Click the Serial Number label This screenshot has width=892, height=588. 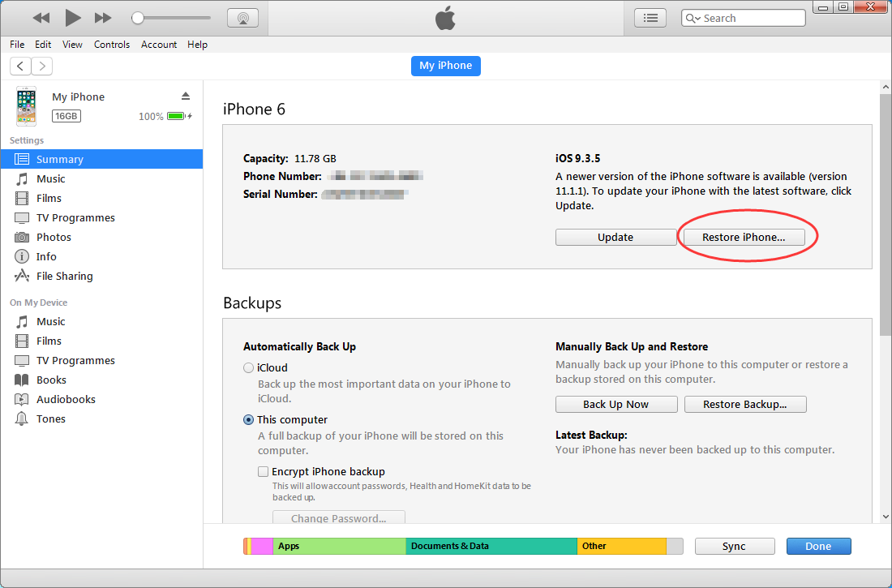click(x=281, y=194)
